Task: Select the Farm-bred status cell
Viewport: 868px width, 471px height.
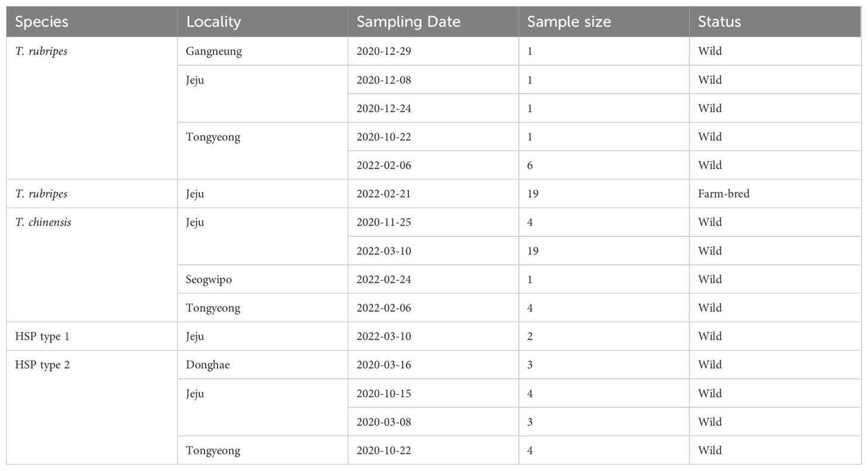Action: pyautogui.click(x=775, y=194)
